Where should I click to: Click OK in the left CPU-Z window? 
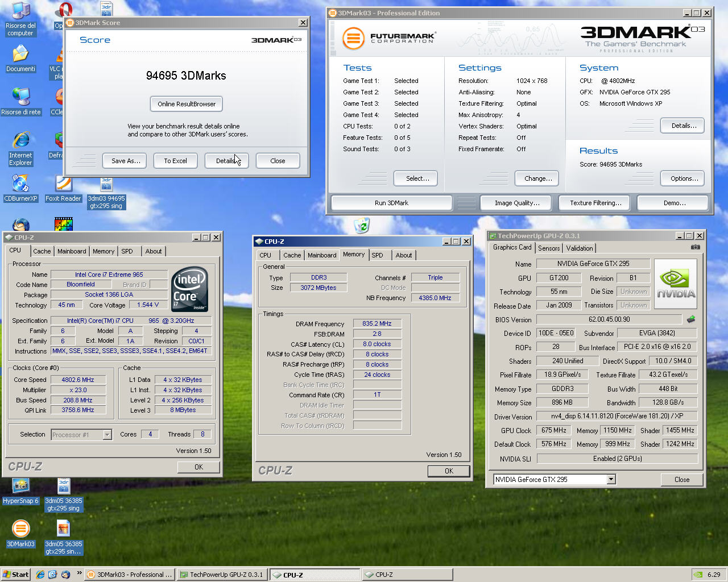(x=198, y=467)
